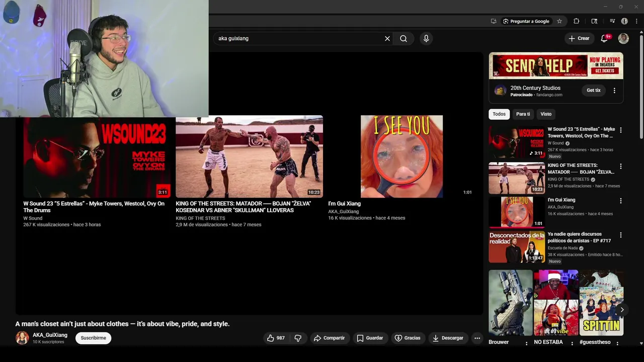644x362 pixels.
Task: Click the Suscribirme subscribe button
Action: [x=94, y=338]
